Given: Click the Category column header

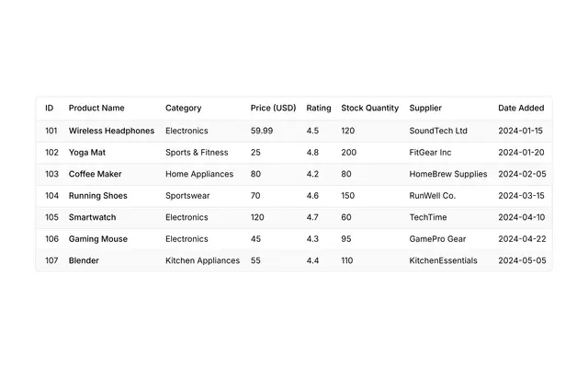Looking at the screenshot, I should pyautogui.click(x=184, y=109).
